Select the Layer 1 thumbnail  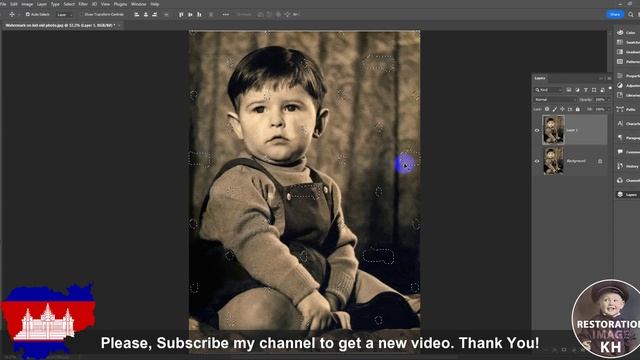553,130
